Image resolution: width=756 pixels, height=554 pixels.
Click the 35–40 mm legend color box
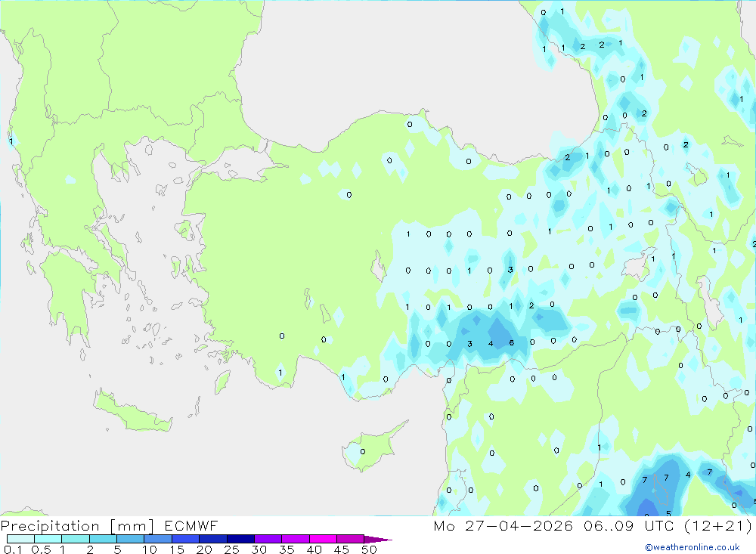pyautogui.click(x=295, y=539)
